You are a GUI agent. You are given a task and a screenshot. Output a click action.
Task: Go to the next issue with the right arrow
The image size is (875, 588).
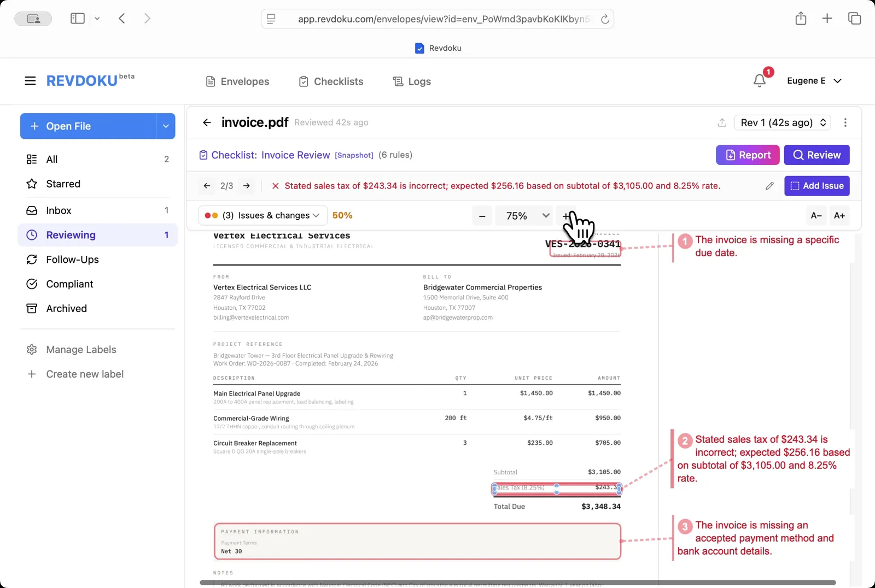point(246,186)
